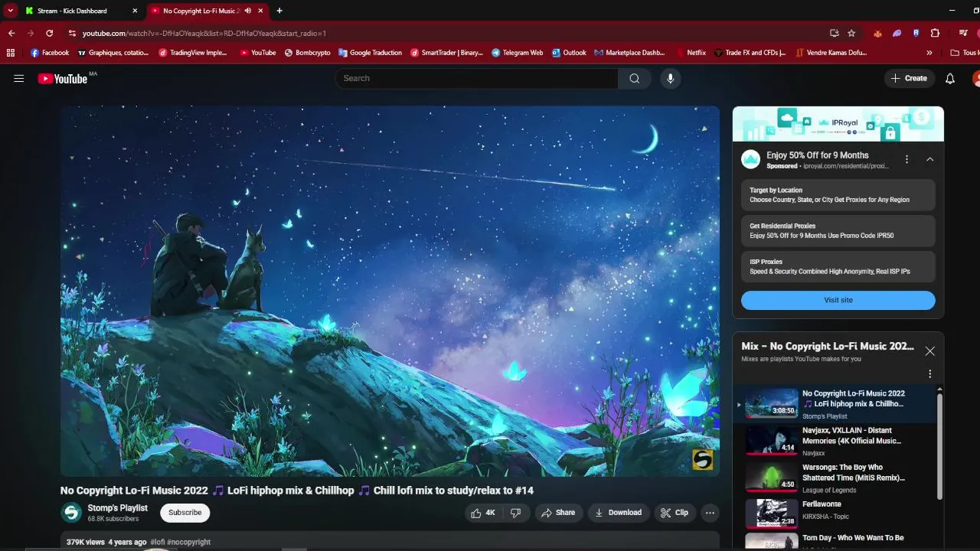Click the blue Visit site button
This screenshot has height=551, width=980.
click(838, 300)
